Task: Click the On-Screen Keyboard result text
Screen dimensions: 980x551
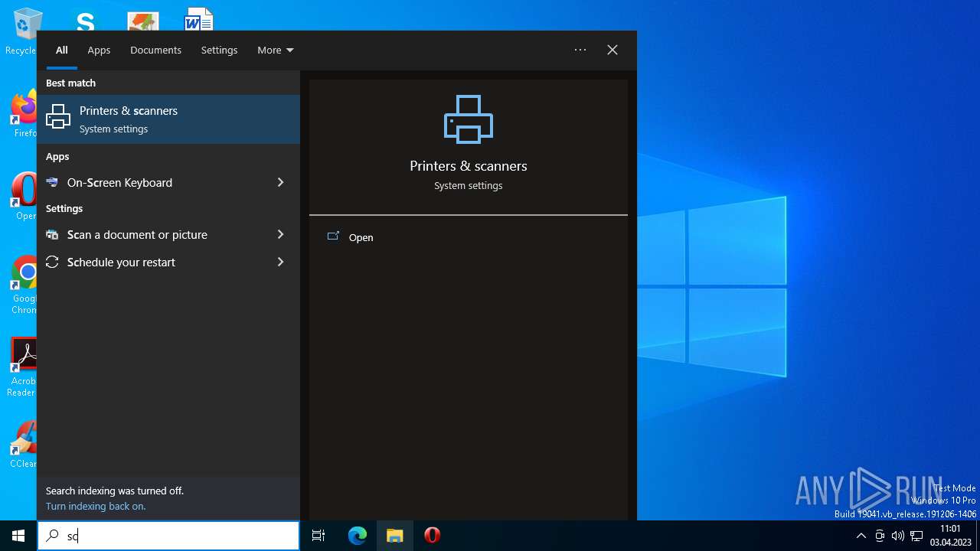Action: coord(119,182)
